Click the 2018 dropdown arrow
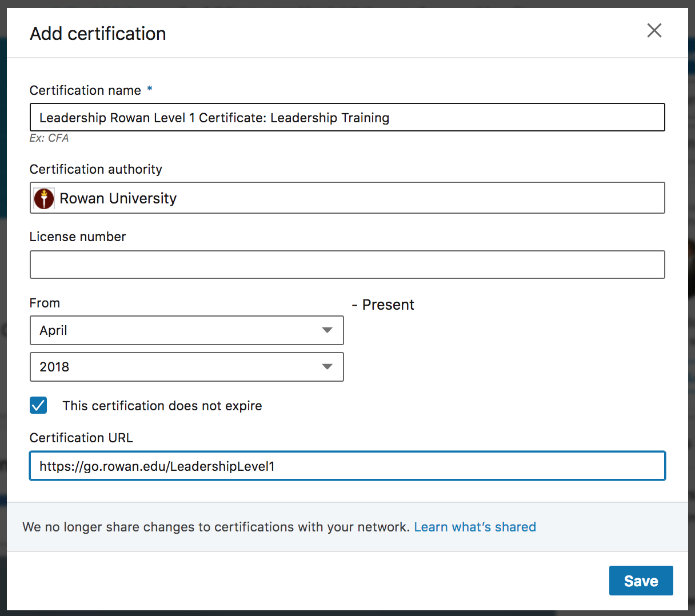Screen dimensions: 695x616 point(327,367)
